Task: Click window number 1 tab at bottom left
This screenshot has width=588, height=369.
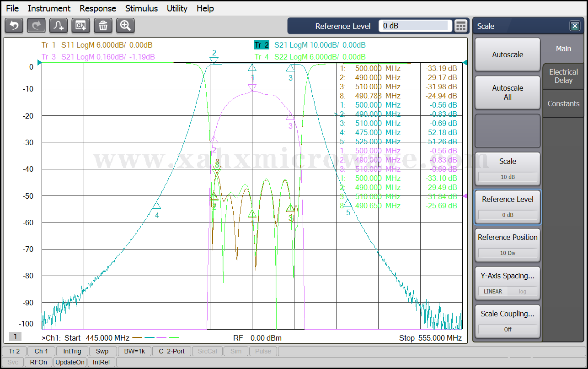Action: (x=15, y=337)
